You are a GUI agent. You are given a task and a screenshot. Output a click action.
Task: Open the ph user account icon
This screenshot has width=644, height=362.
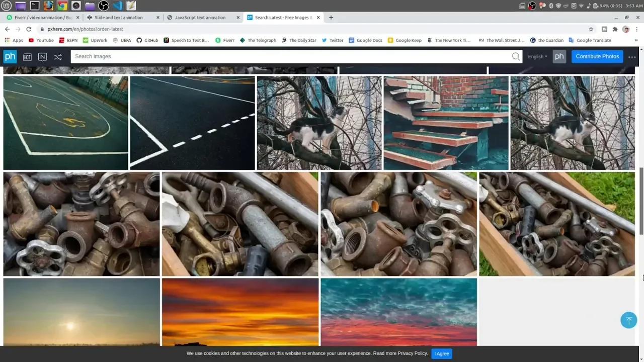point(559,56)
